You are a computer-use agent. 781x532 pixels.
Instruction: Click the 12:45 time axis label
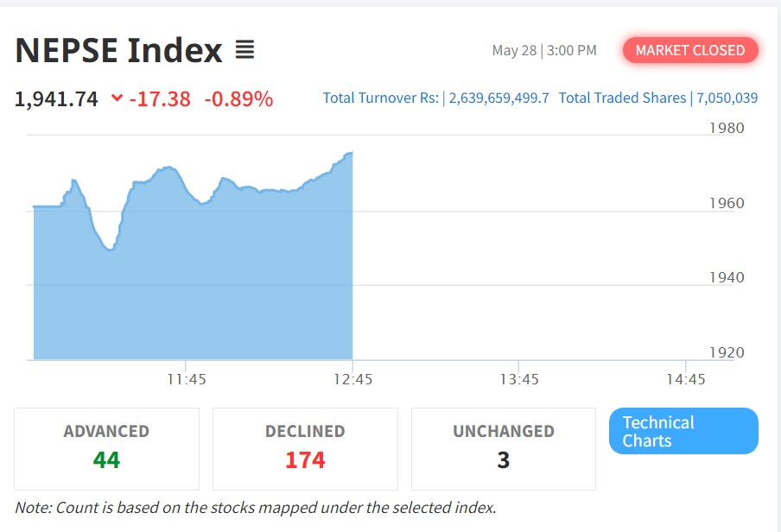click(x=352, y=379)
